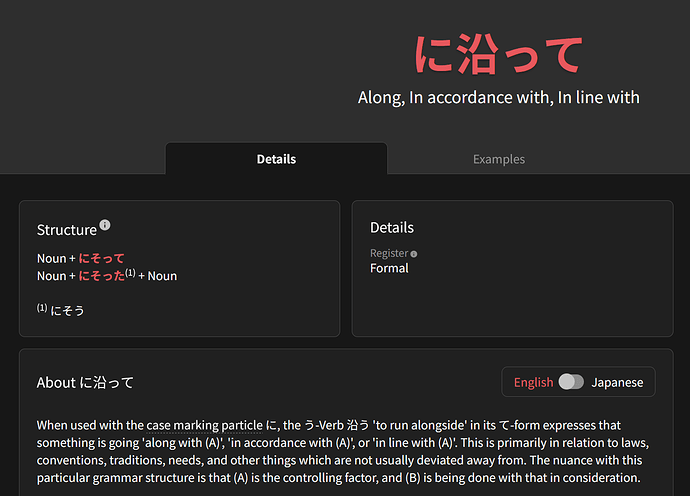
Task: Click 'Noun +' on first structure line
Action: pyautogui.click(x=56, y=259)
